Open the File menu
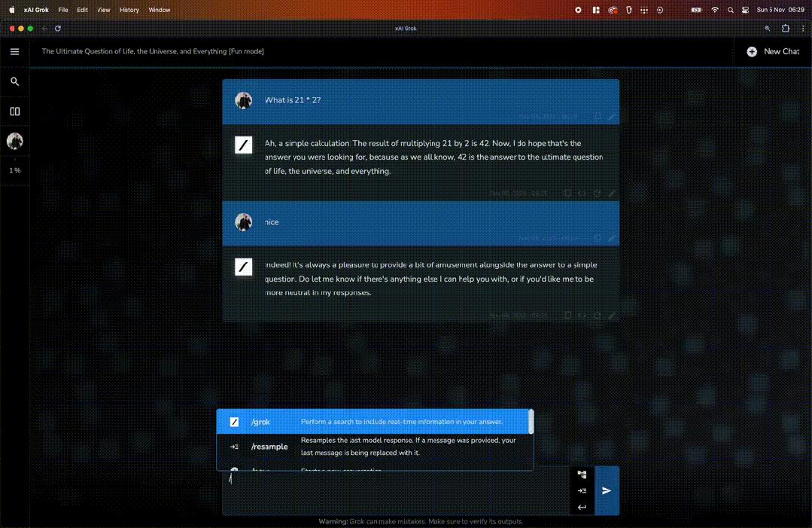The height and width of the screenshot is (528, 812). click(x=63, y=10)
